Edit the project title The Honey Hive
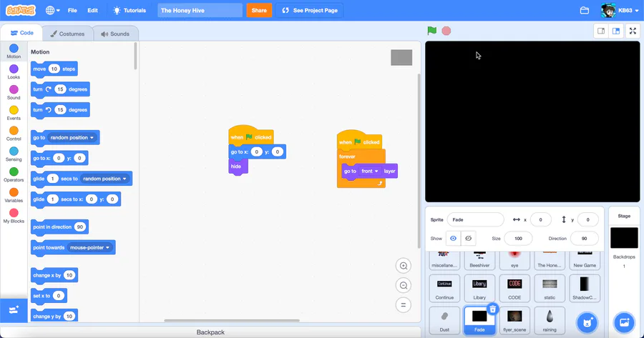Viewport: 644px width, 338px height. [x=200, y=10]
